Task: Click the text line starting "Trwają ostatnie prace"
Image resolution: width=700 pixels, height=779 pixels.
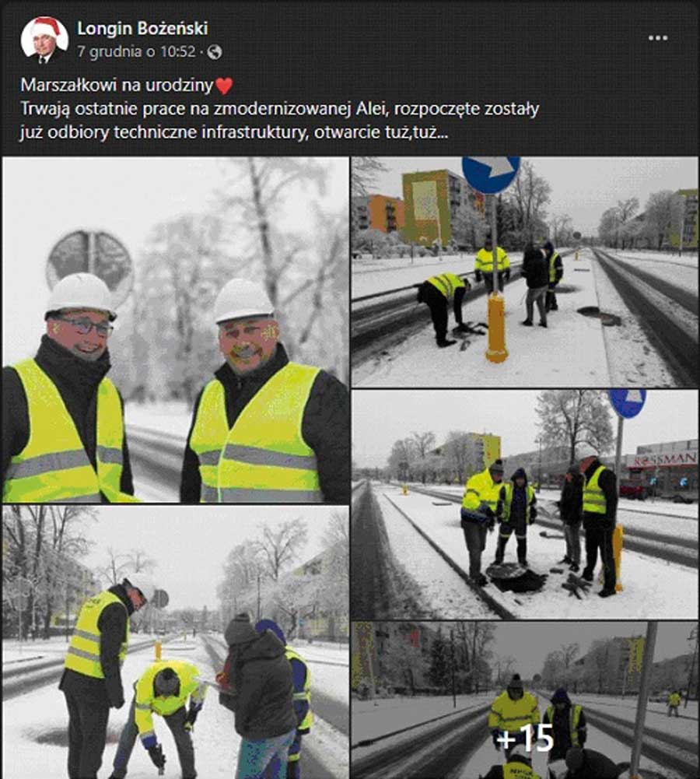Action: [x=280, y=109]
